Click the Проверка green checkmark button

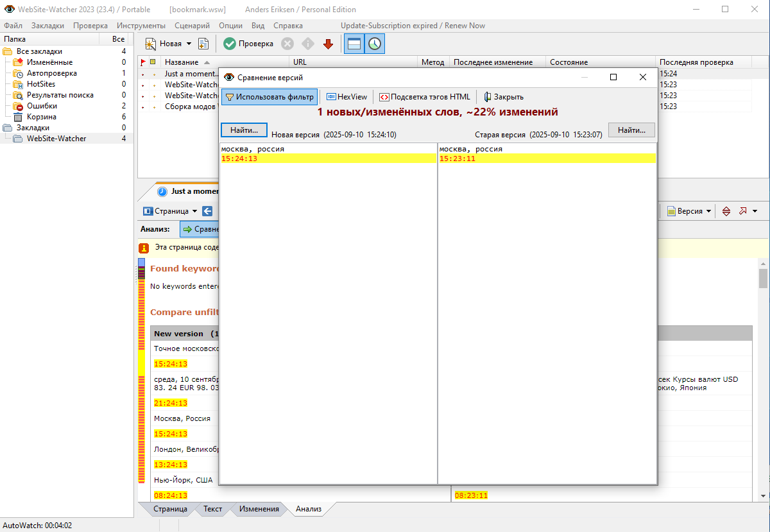(x=248, y=44)
